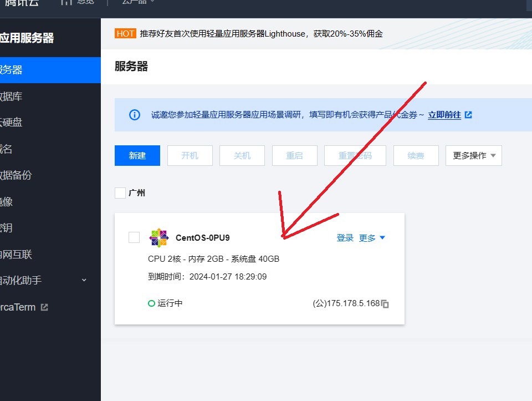Click the IP address (公)175.178.5.168
Image resolution: width=532 pixels, height=401 pixels.
(x=346, y=303)
